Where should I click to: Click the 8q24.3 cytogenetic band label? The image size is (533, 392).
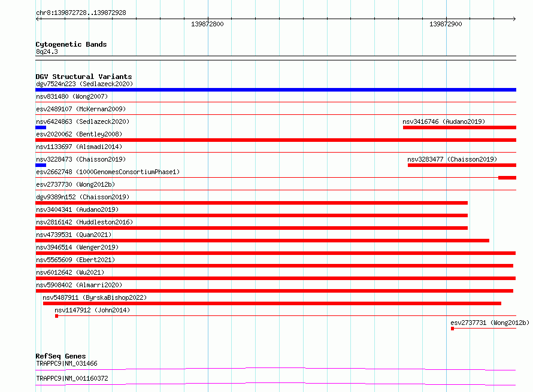47,51
